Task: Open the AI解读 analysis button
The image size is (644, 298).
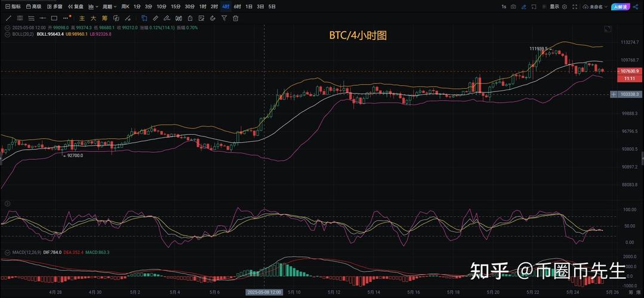Action: [620, 7]
